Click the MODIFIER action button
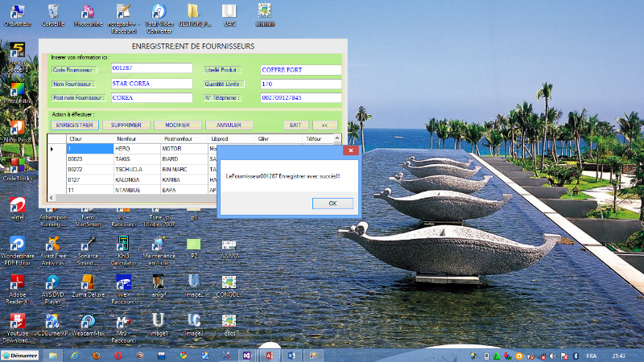 point(178,125)
